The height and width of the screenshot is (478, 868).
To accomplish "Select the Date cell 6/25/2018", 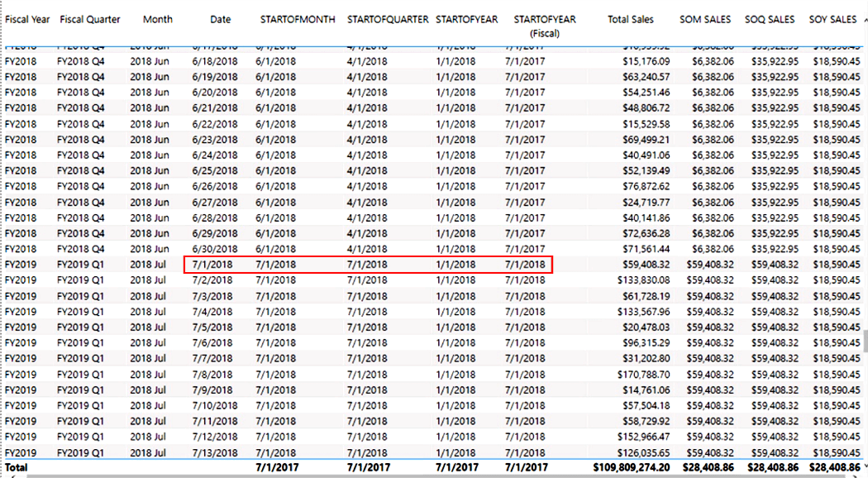I will point(215,170).
